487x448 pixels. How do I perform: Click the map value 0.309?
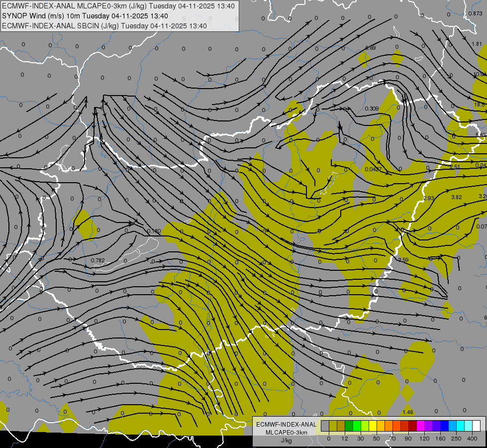[x=372, y=109]
